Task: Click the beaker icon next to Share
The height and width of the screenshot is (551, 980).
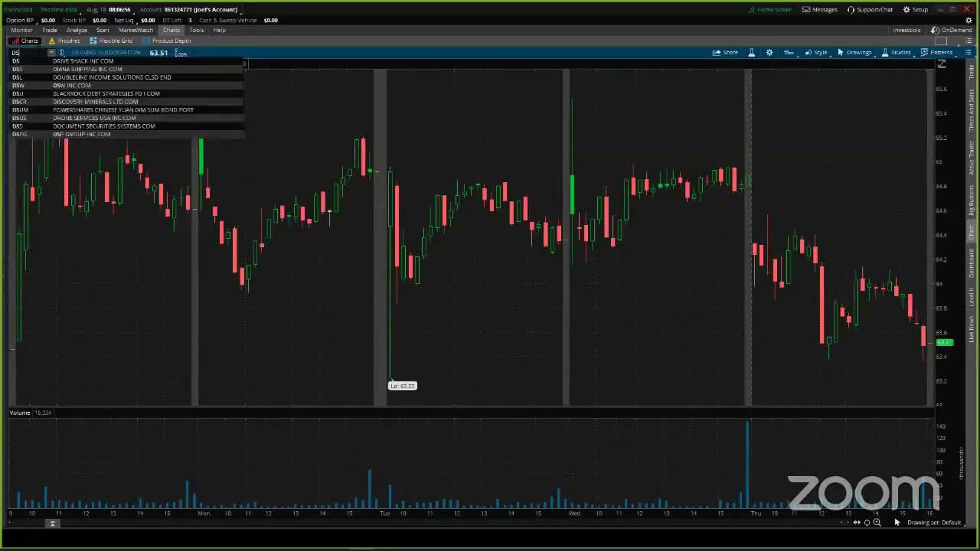Action: pyautogui.click(x=751, y=52)
